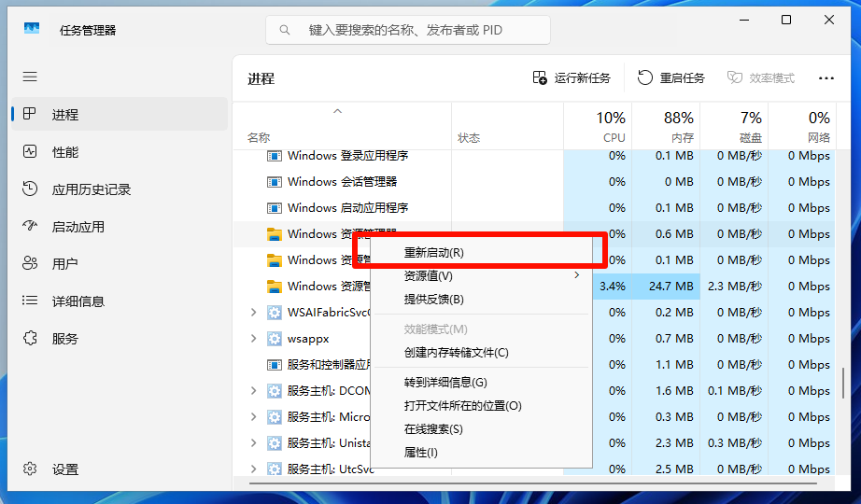Select Windows 启动应用程序 process row
The width and height of the screenshot is (861, 504).
pyautogui.click(x=534, y=207)
